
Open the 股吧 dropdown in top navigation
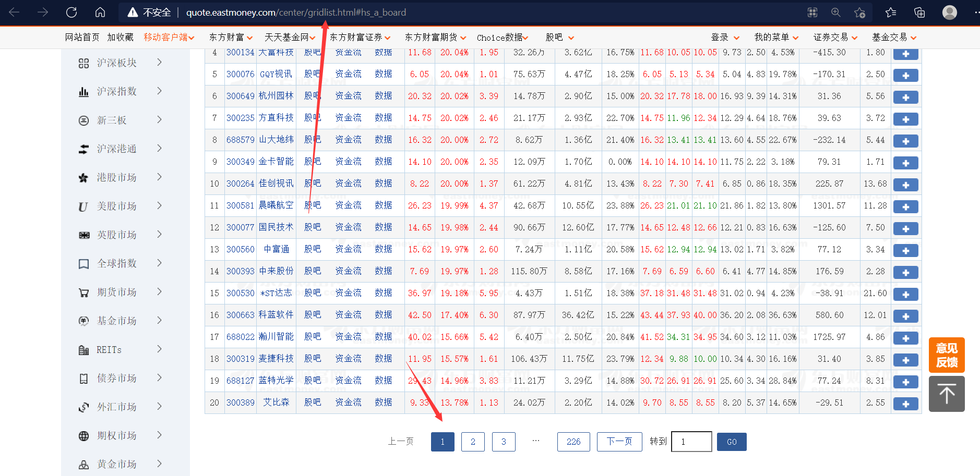(x=560, y=38)
